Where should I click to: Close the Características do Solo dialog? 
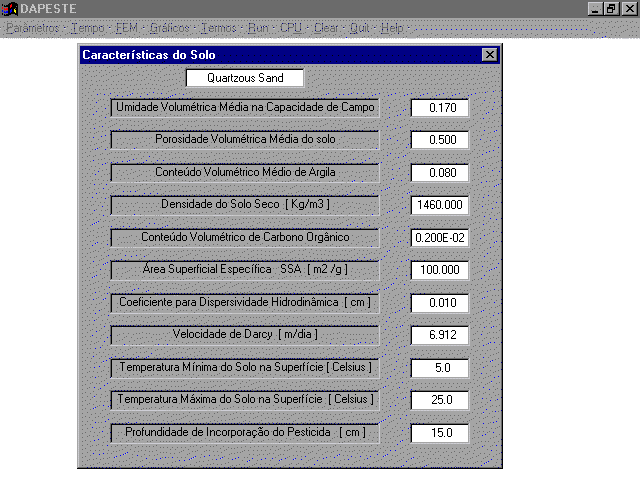click(489, 56)
